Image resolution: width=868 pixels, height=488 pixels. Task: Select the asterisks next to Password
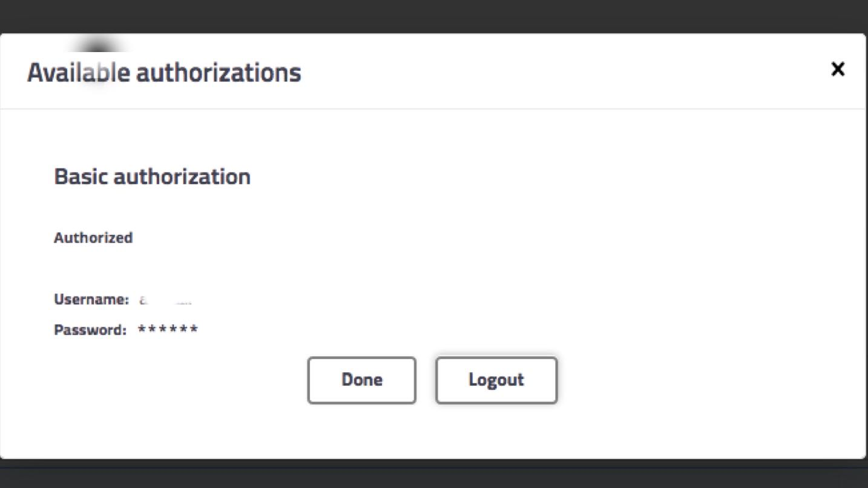coord(168,329)
